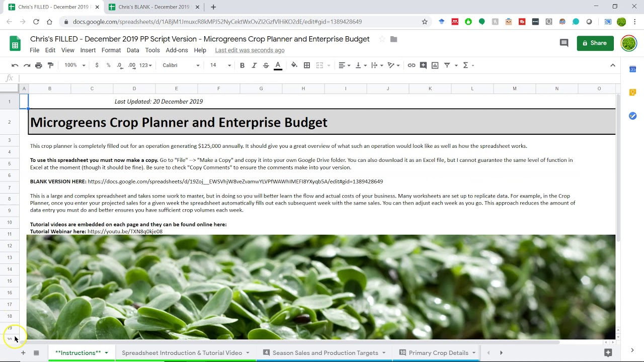
Task: Click the merge cells icon
Action: click(x=319, y=65)
